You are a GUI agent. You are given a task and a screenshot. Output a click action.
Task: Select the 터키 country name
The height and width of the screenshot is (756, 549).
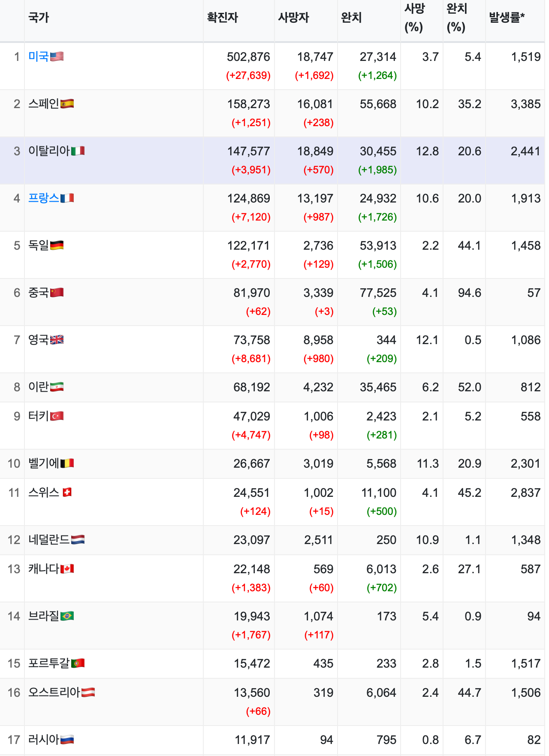pyautogui.click(x=39, y=416)
